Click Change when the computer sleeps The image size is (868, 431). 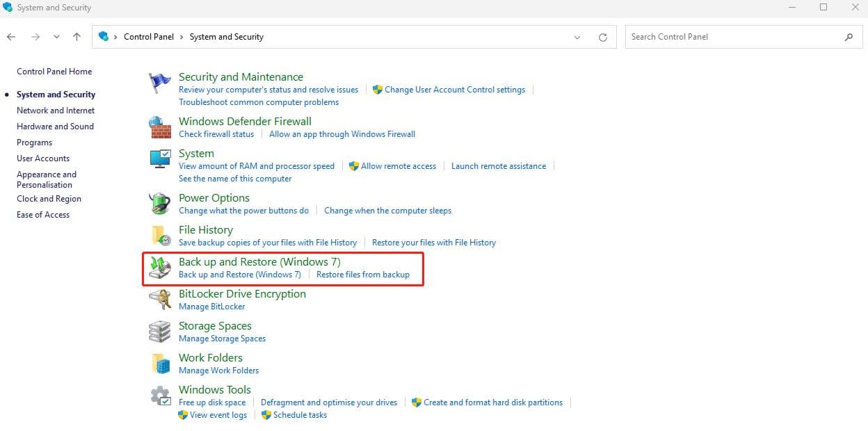tap(387, 211)
